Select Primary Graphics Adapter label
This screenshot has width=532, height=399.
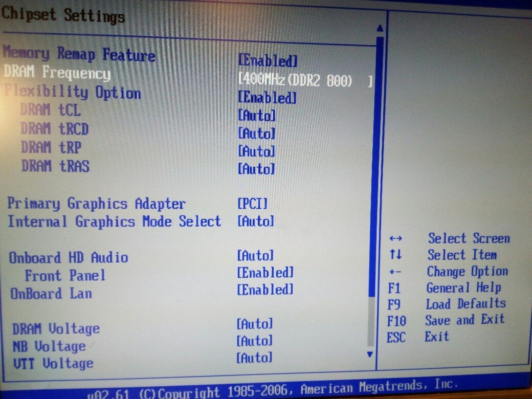(96, 204)
